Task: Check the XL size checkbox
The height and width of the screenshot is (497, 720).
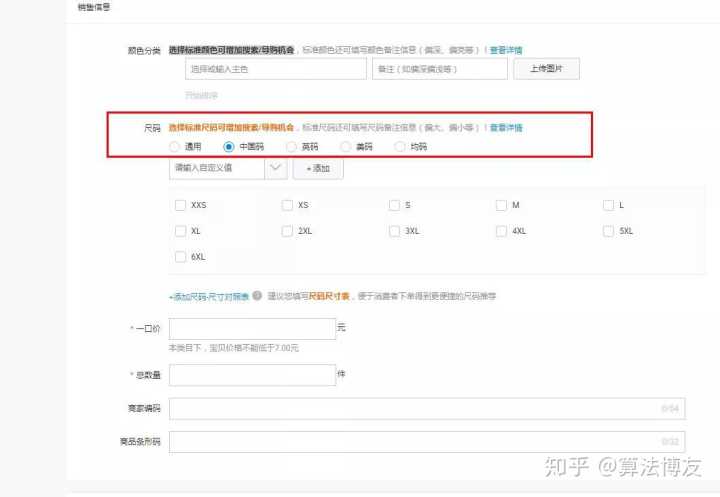Action: click(x=180, y=231)
